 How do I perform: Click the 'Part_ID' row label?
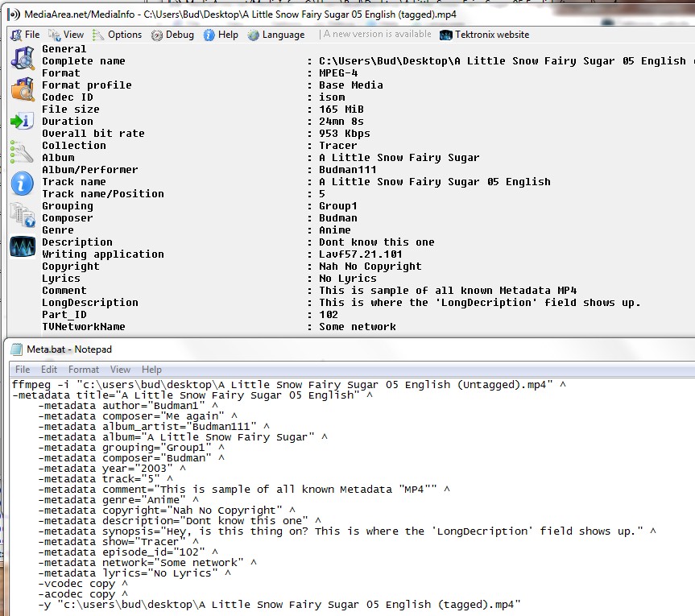tap(64, 314)
